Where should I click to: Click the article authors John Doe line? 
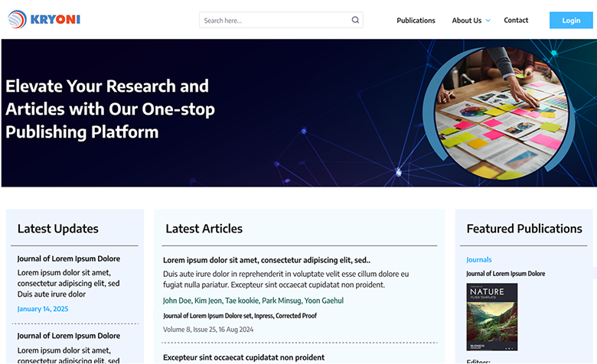pyautogui.click(x=253, y=301)
